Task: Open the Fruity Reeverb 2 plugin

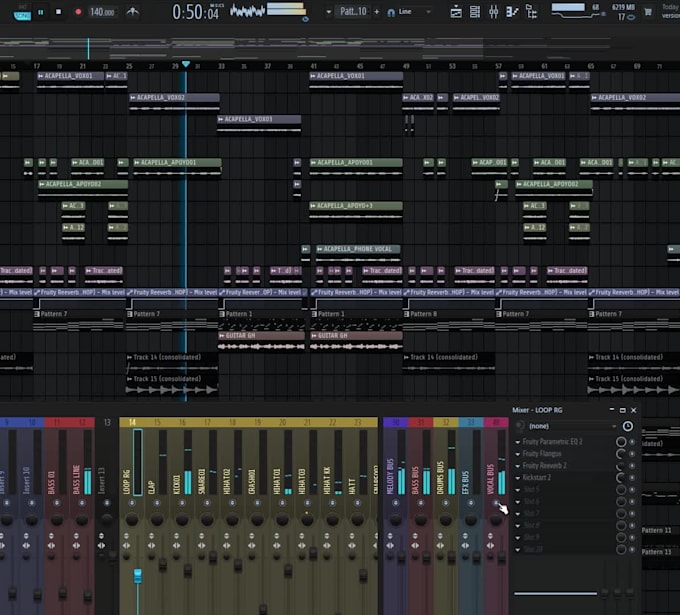Action: click(545, 465)
